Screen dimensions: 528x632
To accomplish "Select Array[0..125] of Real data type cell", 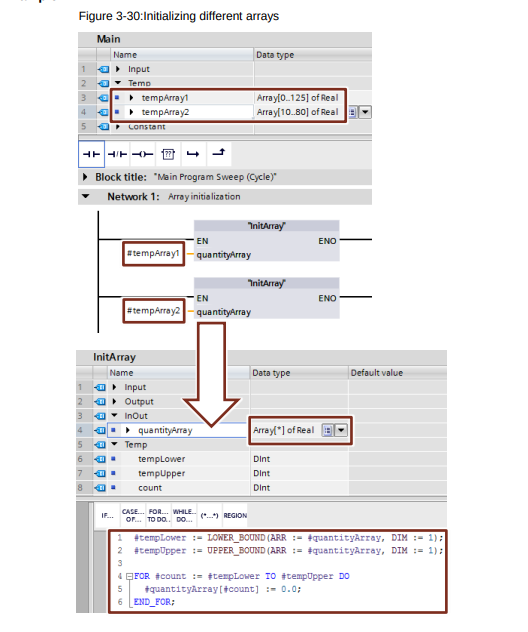I will (x=297, y=98).
